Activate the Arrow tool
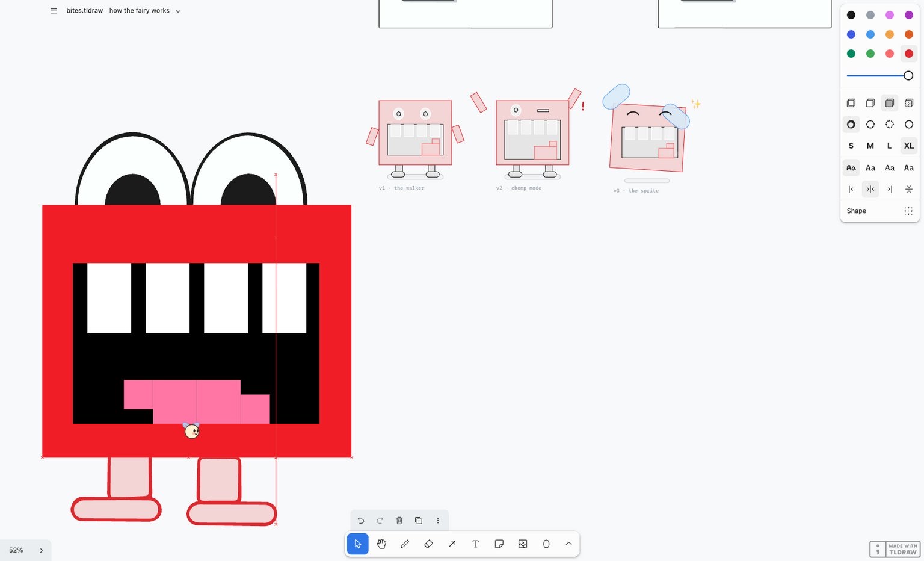 pyautogui.click(x=452, y=544)
